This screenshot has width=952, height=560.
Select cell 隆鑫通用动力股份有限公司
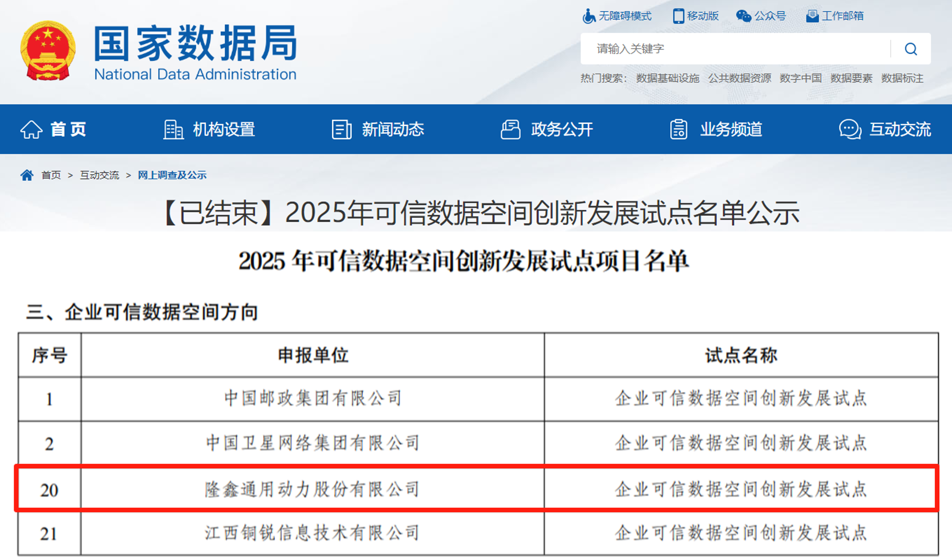[313, 489]
